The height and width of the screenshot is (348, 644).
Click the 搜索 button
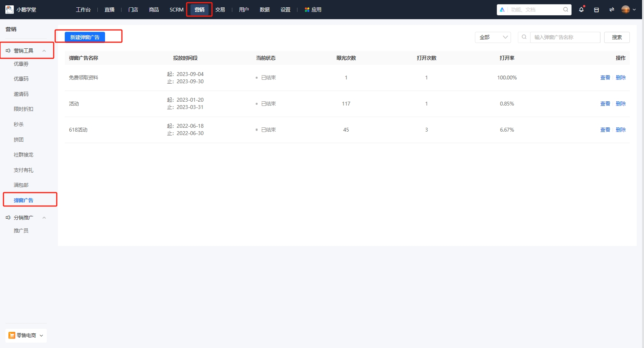[617, 37]
